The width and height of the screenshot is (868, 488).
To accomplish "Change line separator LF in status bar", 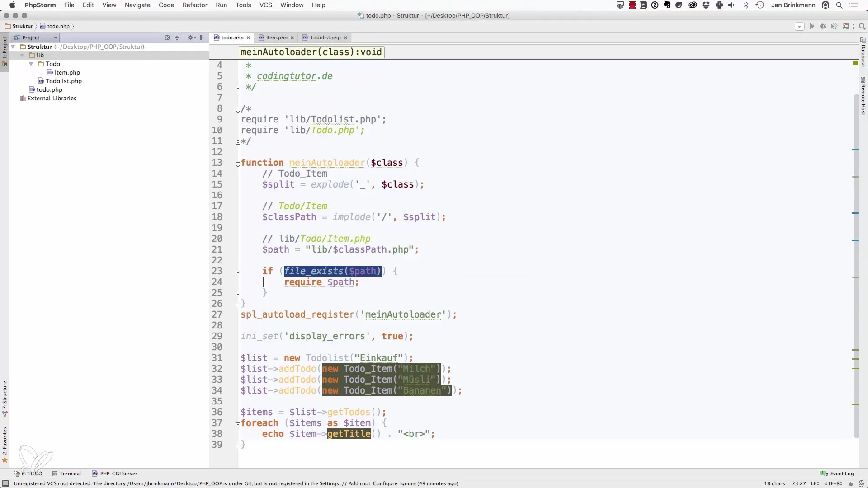I will pyautogui.click(x=815, y=483).
